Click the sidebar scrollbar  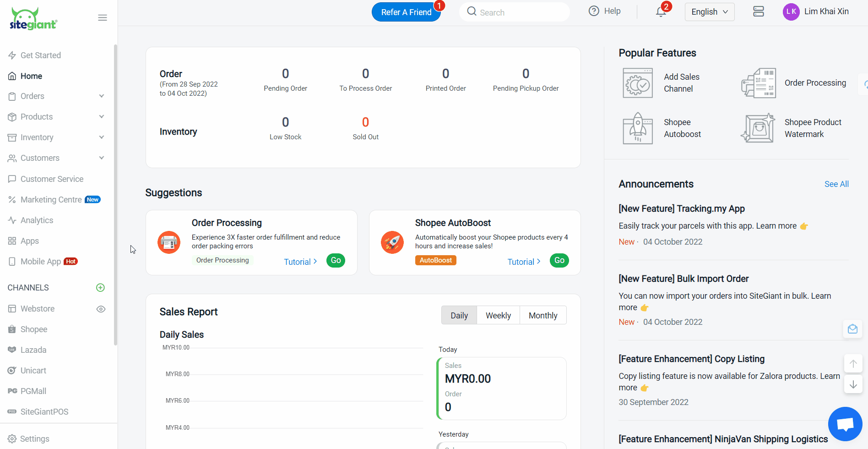click(x=115, y=195)
